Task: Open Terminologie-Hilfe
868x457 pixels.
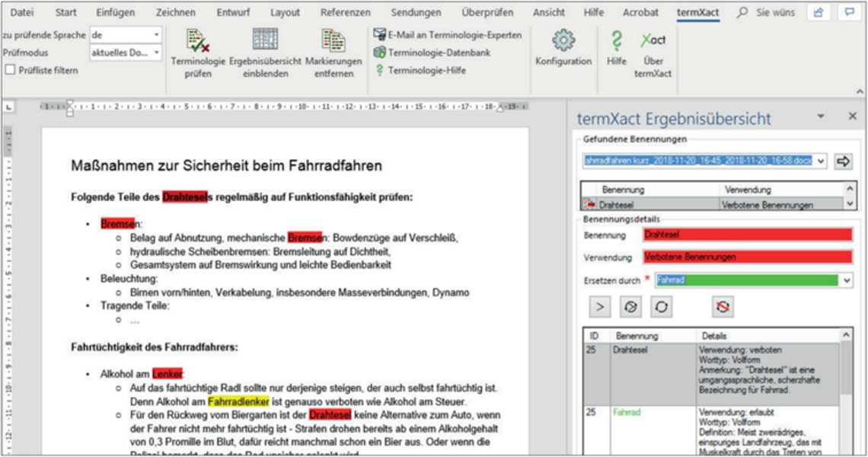Action: point(420,70)
